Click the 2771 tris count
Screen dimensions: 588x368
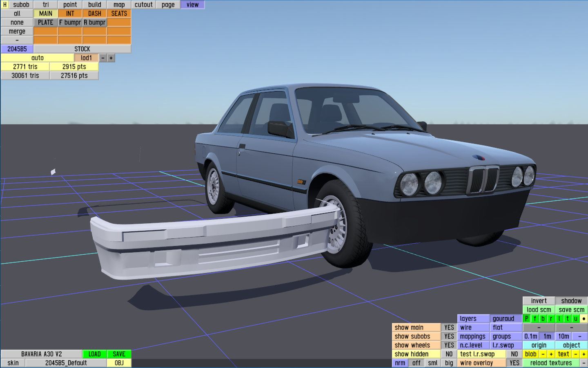point(25,67)
